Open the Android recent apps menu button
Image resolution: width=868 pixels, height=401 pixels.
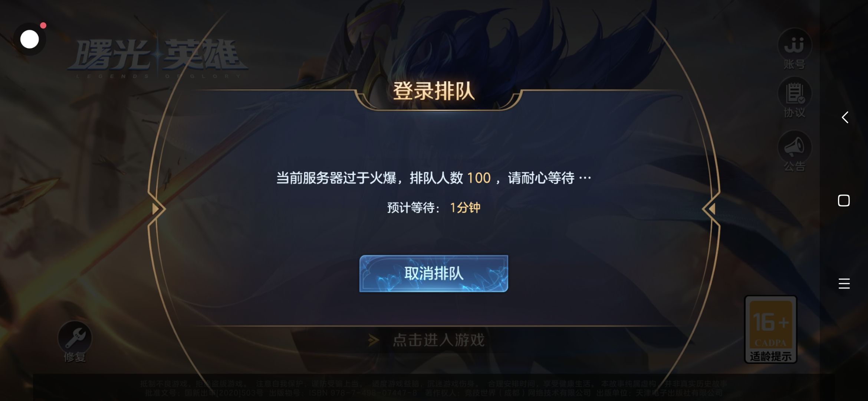[x=844, y=284]
